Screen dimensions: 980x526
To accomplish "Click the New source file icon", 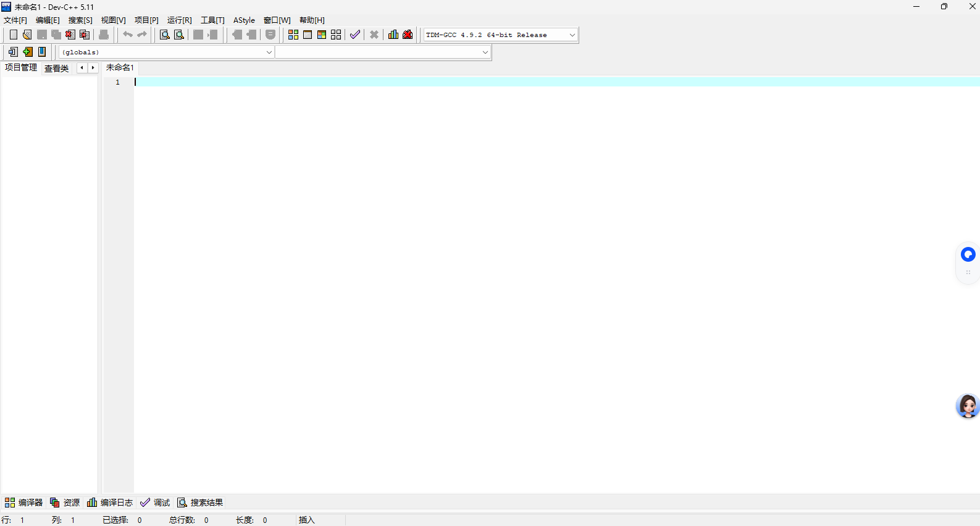I will click(x=13, y=35).
